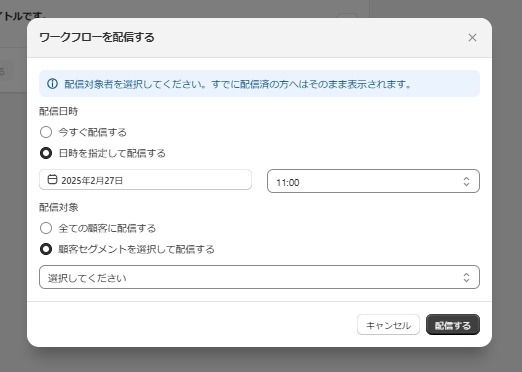Select 顧客セグメントを選択して配信する radio button
522x372 pixels.
(46, 249)
